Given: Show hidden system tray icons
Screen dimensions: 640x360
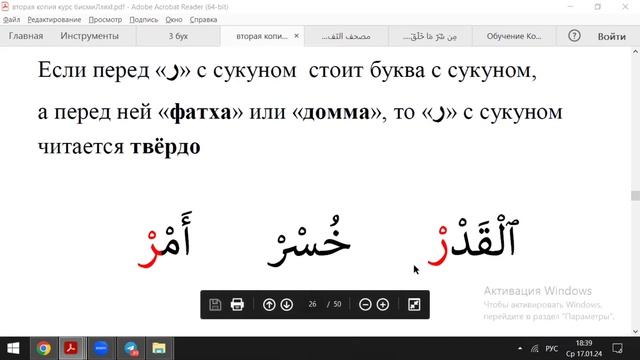Looking at the screenshot, I should (520, 349).
